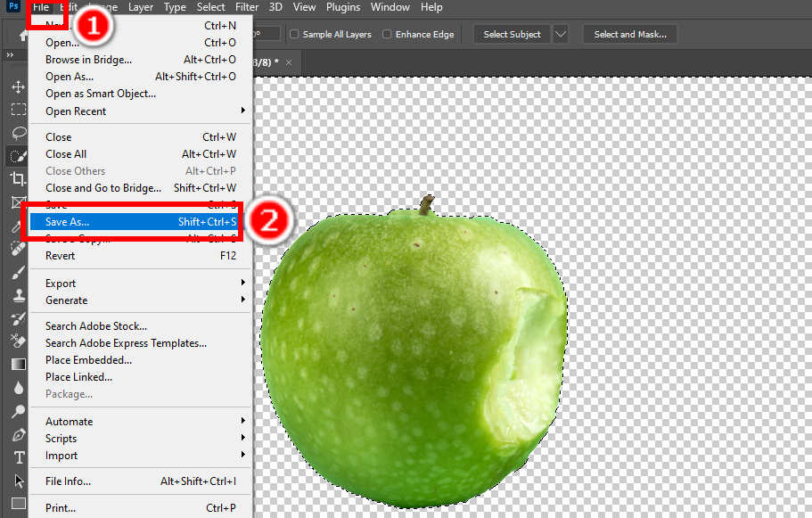Viewport: 812px width, 518px height.
Task: Open the Select Subject dropdown arrow
Action: coord(561,35)
